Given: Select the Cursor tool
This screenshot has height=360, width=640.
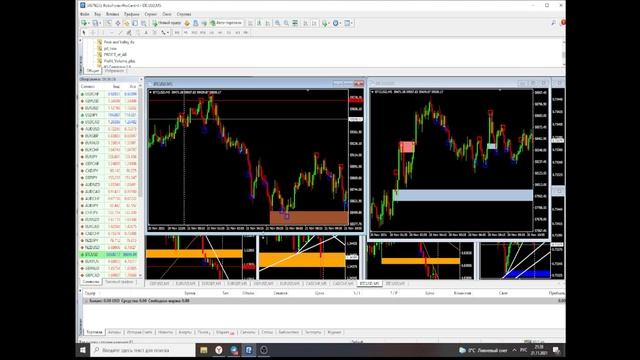Looking at the screenshot, I should point(84,33).
